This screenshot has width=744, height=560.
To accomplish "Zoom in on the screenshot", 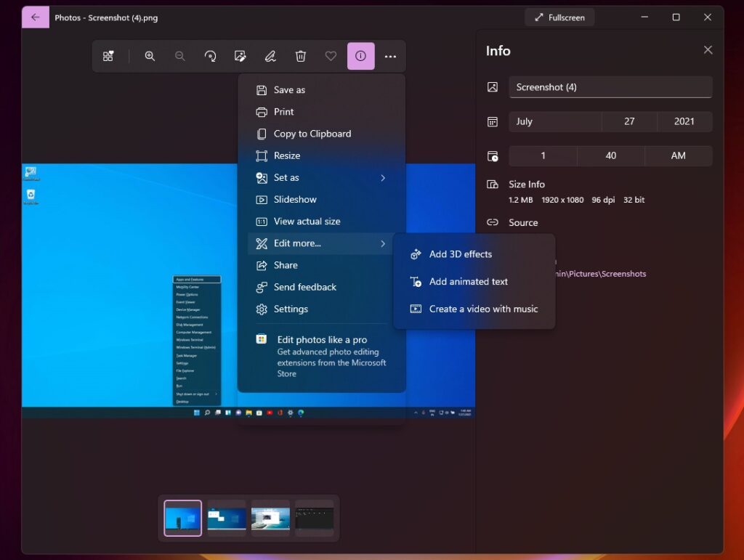I will coord(150,56).
